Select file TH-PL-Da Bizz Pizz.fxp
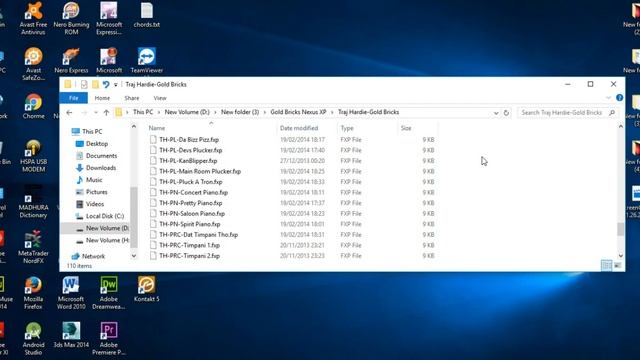 point(189,140)
